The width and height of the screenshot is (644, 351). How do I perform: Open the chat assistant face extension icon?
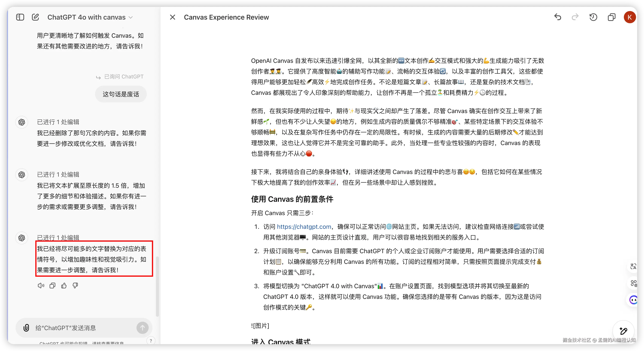pos(633,300)
